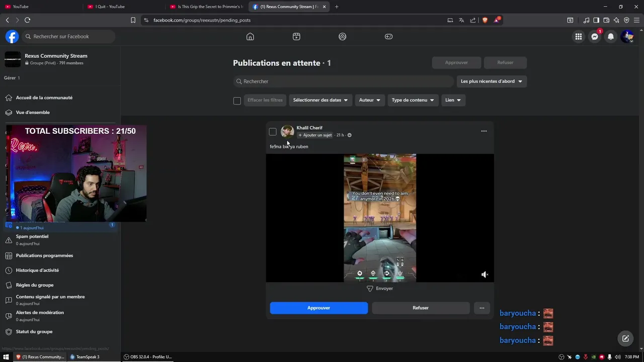Image resolution: width=644 pixels, height=362 pixels.
Task: Open Accueil de la communauté
Action: (x=44, y=98)
